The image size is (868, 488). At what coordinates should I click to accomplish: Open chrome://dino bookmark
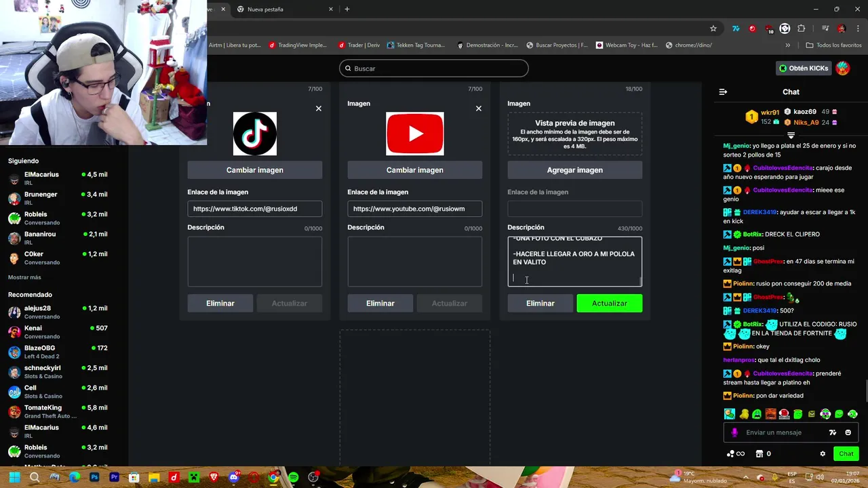point(689,45)
